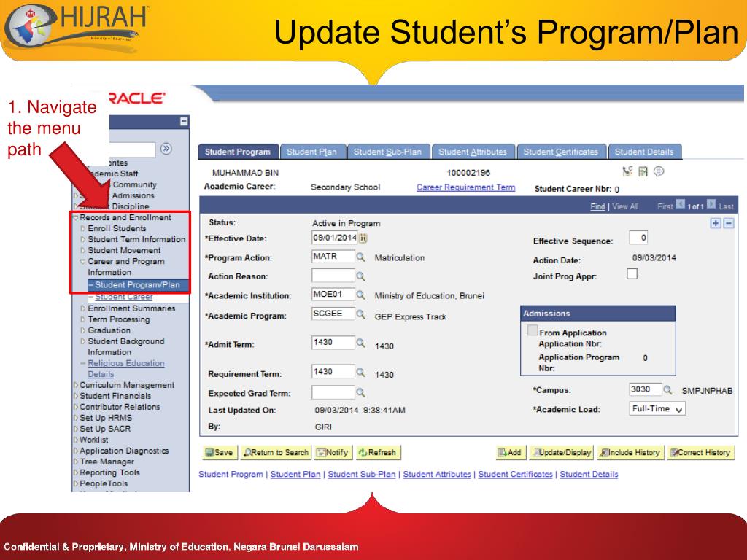The height and width of the screenshot is (560, 747).
Task: Toggle From Application checkbox
Action: click(x=533, y=330)
